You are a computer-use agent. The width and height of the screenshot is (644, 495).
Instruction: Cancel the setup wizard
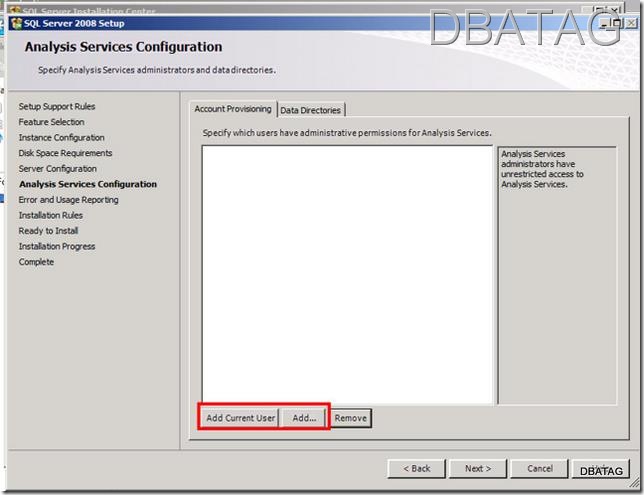click(x=540, y=468)
